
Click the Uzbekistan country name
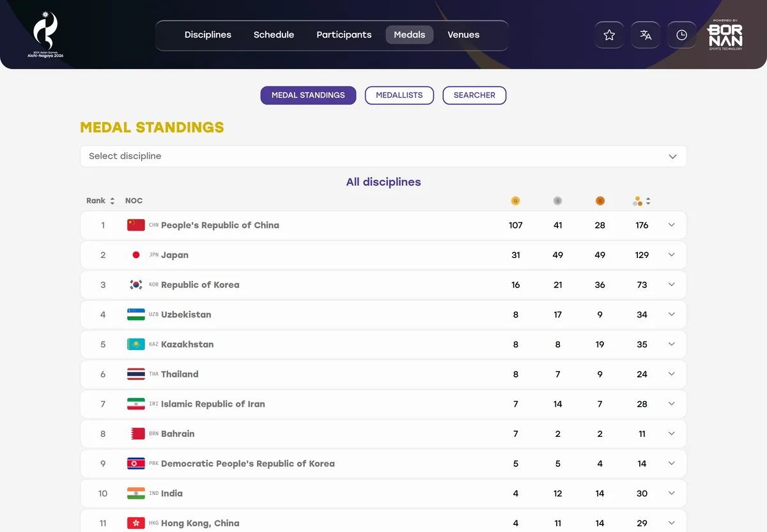[186, 314]
